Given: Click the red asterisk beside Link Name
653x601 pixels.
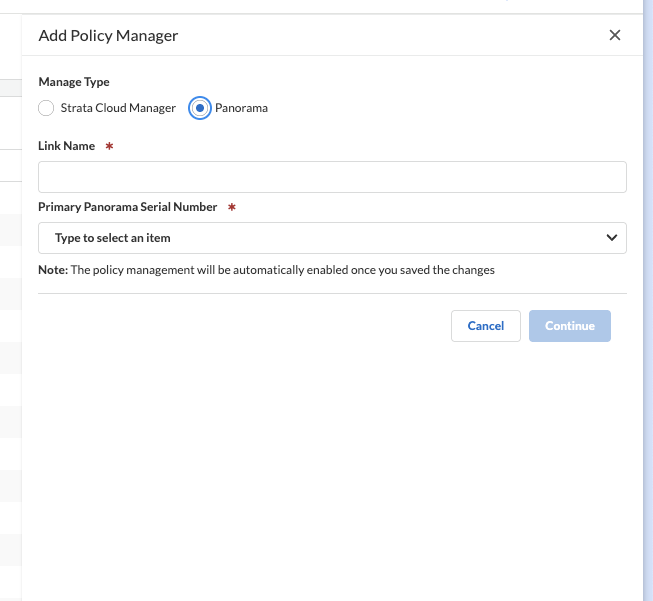Looking at the screenshot, I should coord(109,146).
